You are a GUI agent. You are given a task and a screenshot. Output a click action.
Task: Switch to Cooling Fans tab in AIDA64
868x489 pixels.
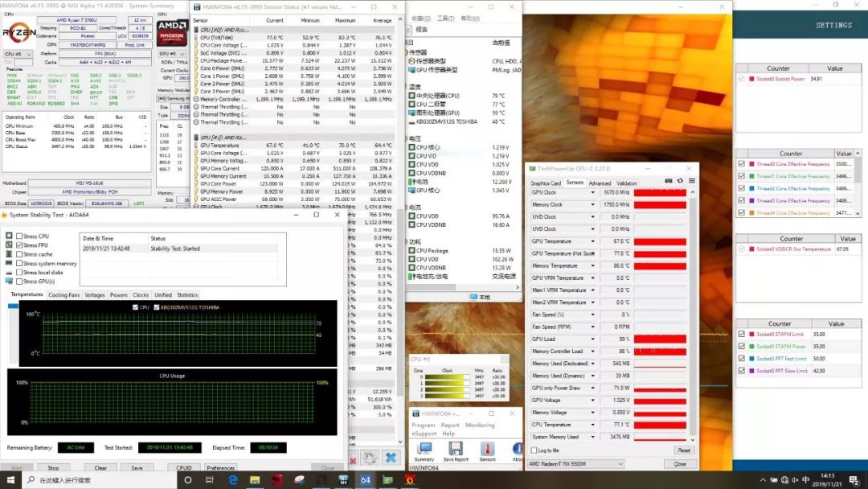pos(63,295)
